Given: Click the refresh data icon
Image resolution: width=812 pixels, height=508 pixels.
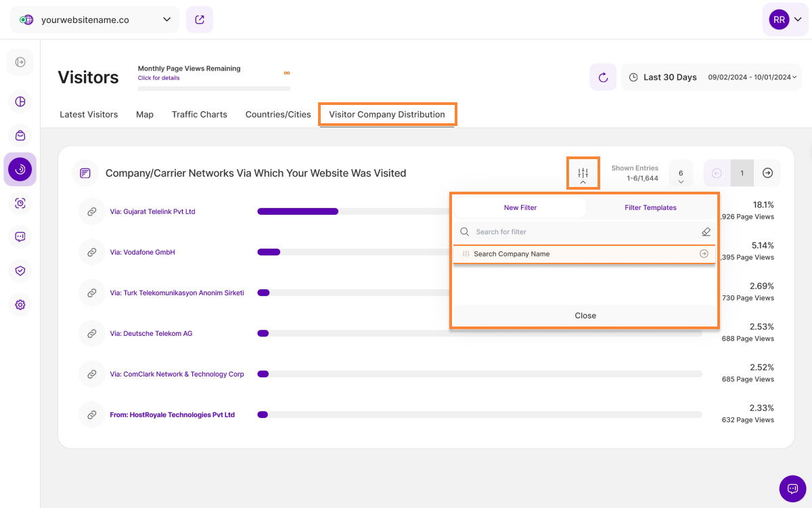Looking at the screenshot, I should pyautogui.click(x=603, y=77).
